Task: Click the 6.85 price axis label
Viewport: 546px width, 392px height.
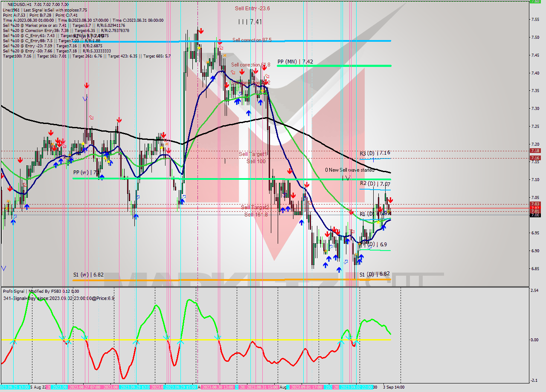Action: [x=535, y=269]
